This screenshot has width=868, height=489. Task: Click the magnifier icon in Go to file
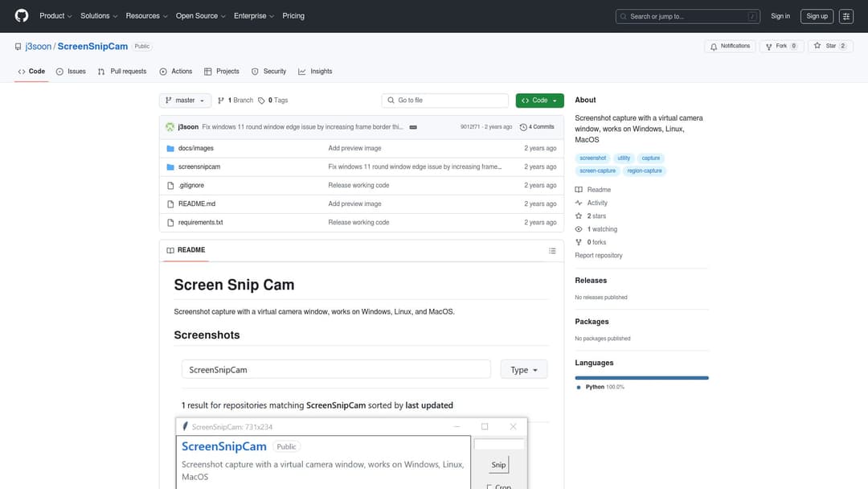[391, 101]
